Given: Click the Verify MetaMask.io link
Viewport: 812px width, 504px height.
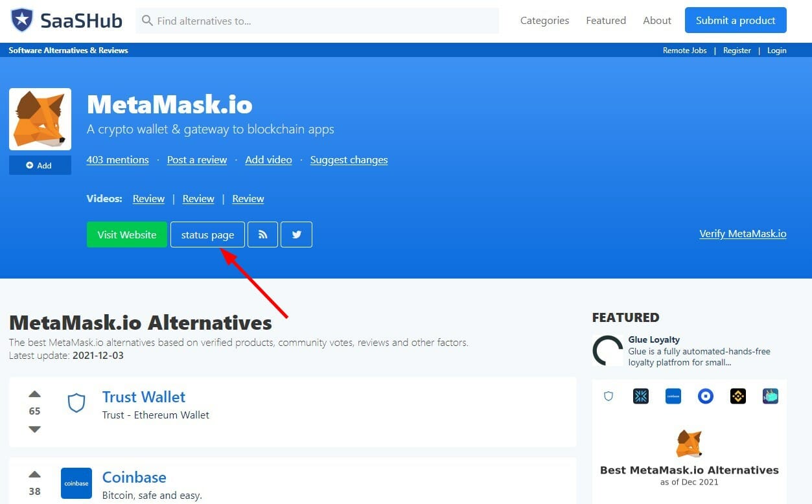Looking at the screenshot, I should (743, 234).
